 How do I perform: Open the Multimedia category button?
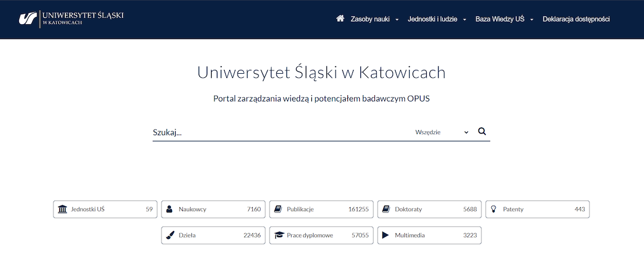429,235
